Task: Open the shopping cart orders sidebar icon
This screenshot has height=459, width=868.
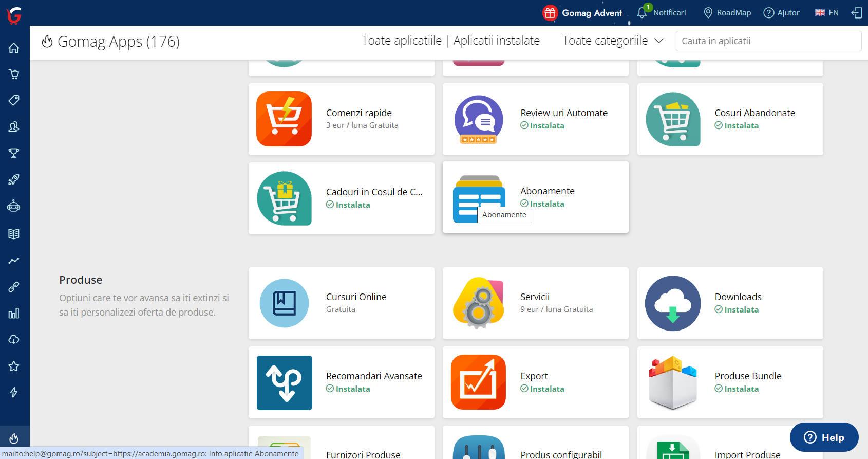Action: pos(14,74)
